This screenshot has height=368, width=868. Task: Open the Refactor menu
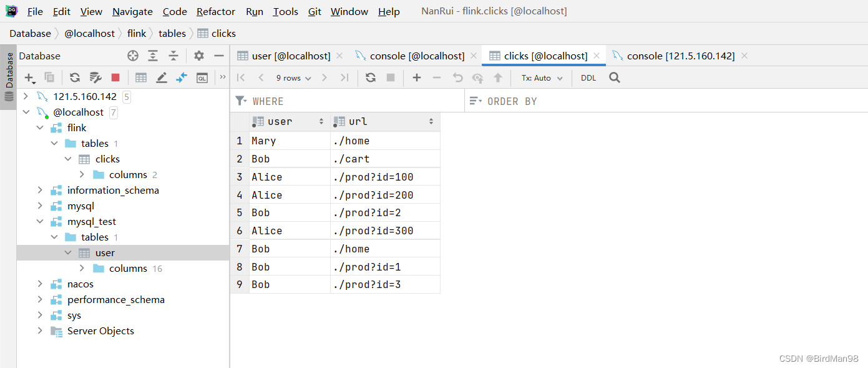(x=216, y=11)
